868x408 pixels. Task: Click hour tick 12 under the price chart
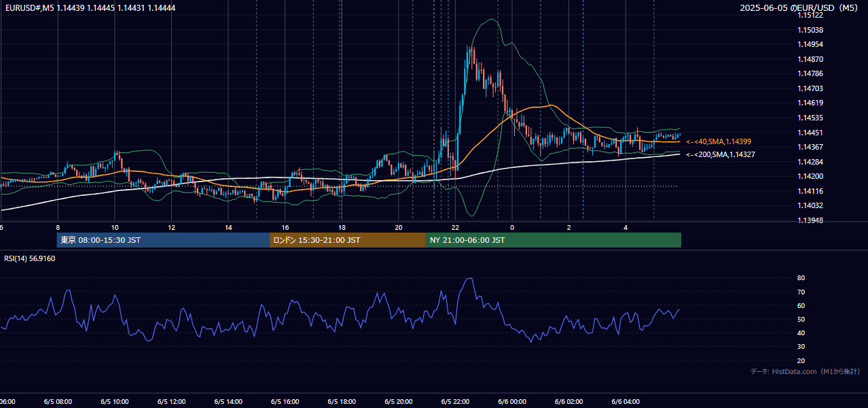171,228
